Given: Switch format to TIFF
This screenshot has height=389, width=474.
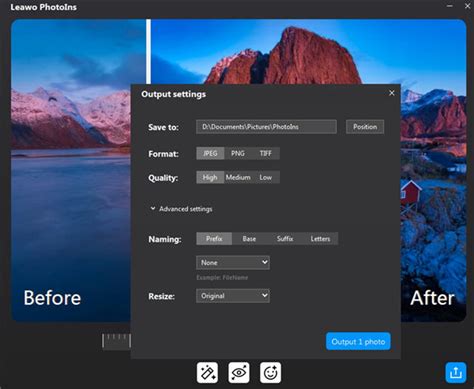Looking at the screenshot, I should click(266, 153).
